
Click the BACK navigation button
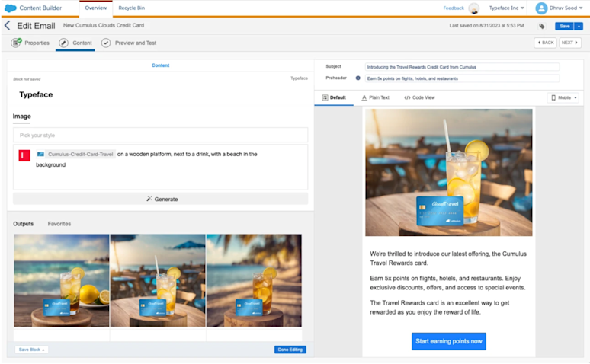(545, 43)
